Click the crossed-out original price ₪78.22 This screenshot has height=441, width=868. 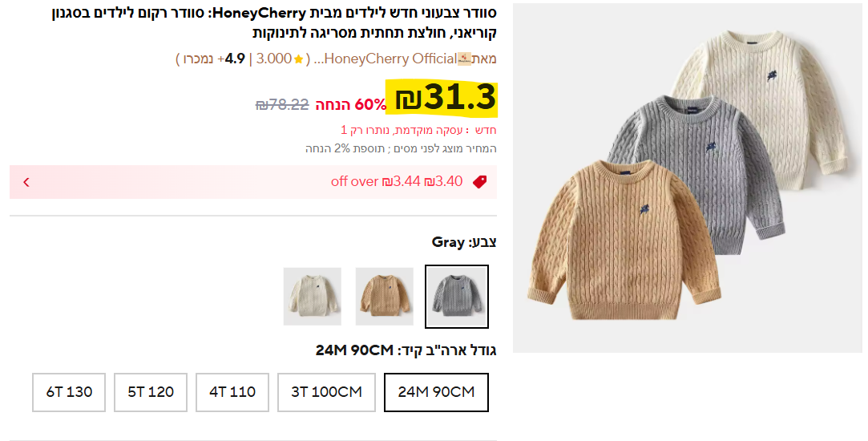(282, 104)
